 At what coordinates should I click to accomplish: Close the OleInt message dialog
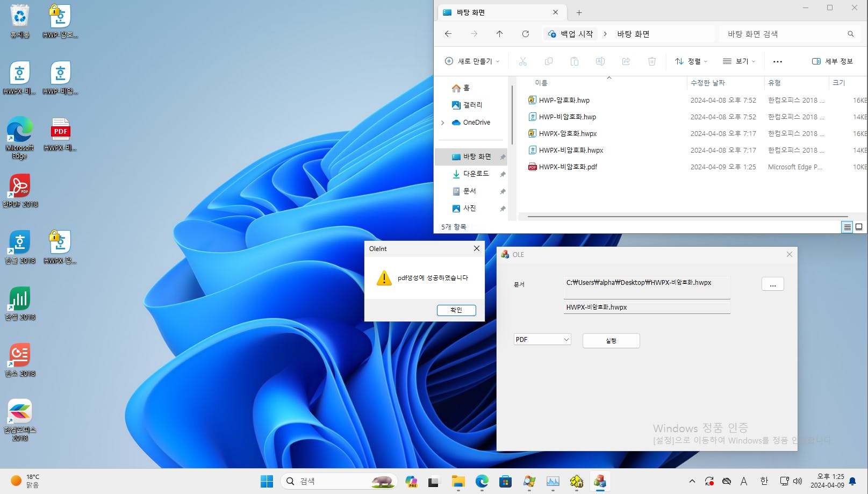pyautogui.click(x=476, y=249)
